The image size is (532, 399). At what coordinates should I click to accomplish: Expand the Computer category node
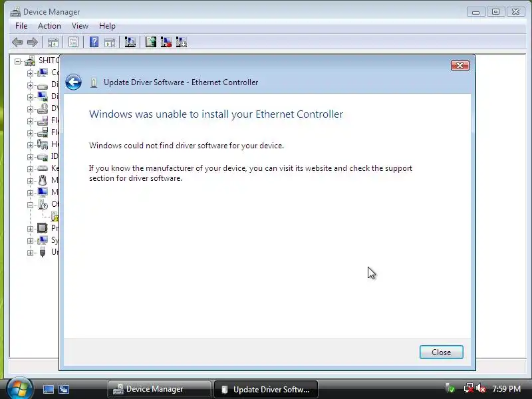click(x=30, y=73)
